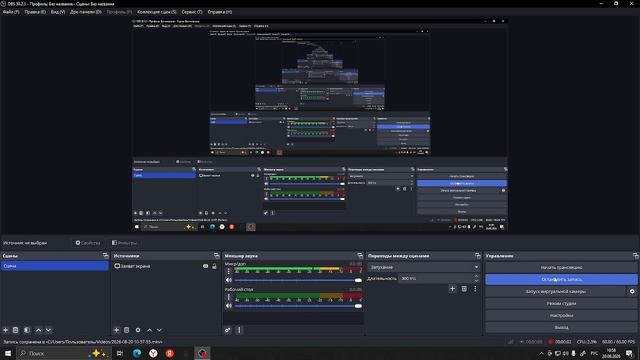Click Фильтры button next to Свойства
640x360 pixels.
124,243
